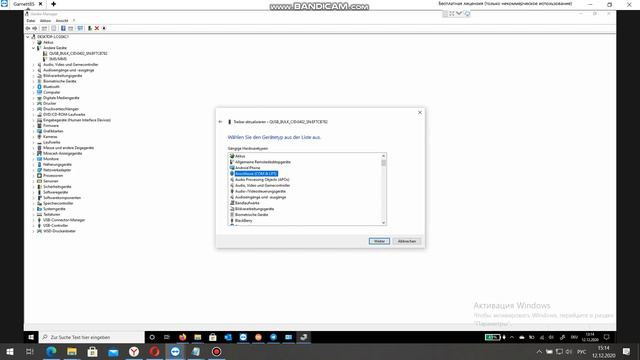The image size is (640, 360).
Task: Select Akkus in the hardware type list
Action: [240, 156]
